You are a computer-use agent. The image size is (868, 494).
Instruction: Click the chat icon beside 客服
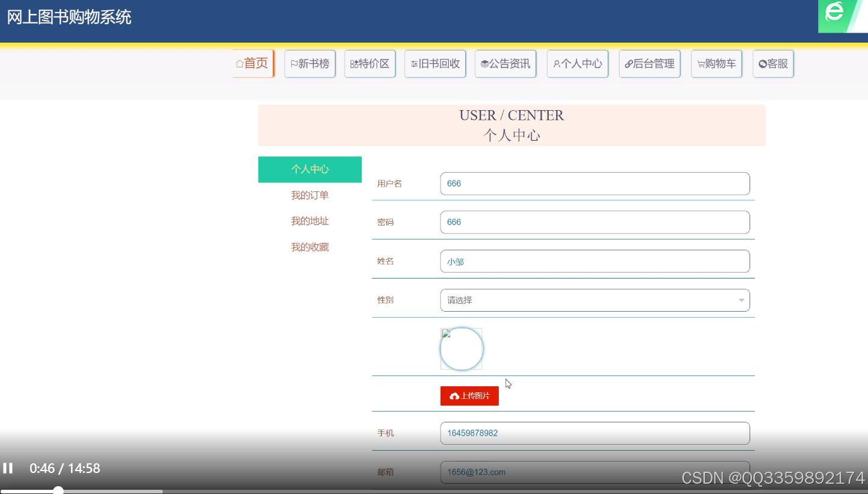pyautogui.click(x=763, y=64)
